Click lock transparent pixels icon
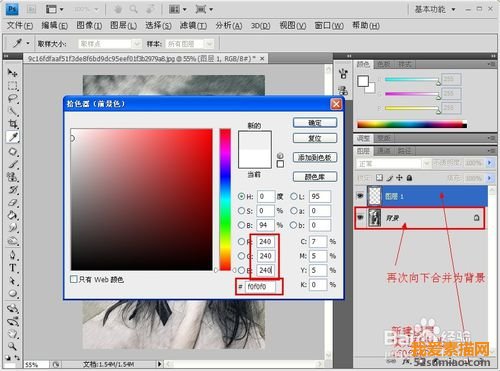 (x=379, y=178)
